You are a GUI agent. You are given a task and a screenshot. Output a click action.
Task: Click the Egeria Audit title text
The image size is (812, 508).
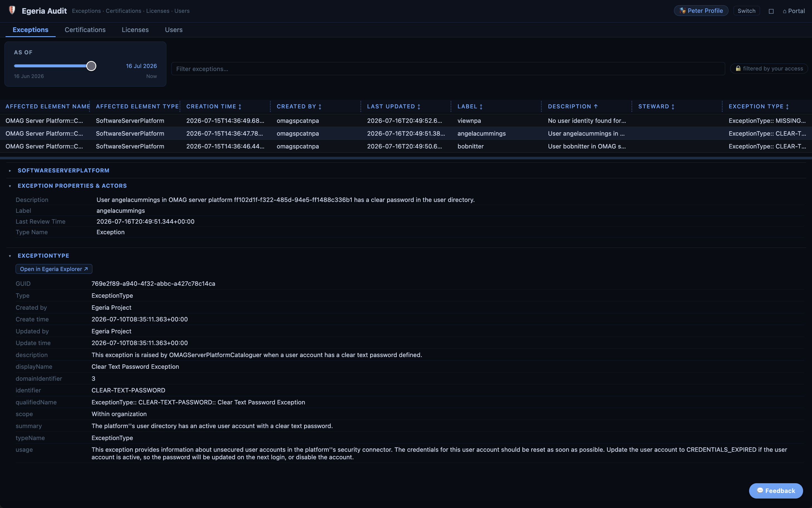pyautogui.click(x=44, y=11)
